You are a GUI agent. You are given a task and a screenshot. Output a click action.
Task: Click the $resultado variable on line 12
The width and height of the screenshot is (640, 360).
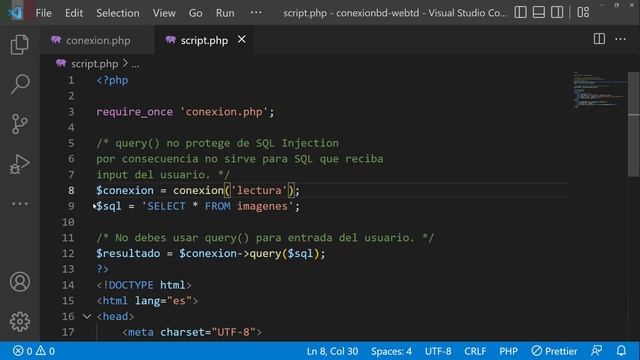point(128,253)
